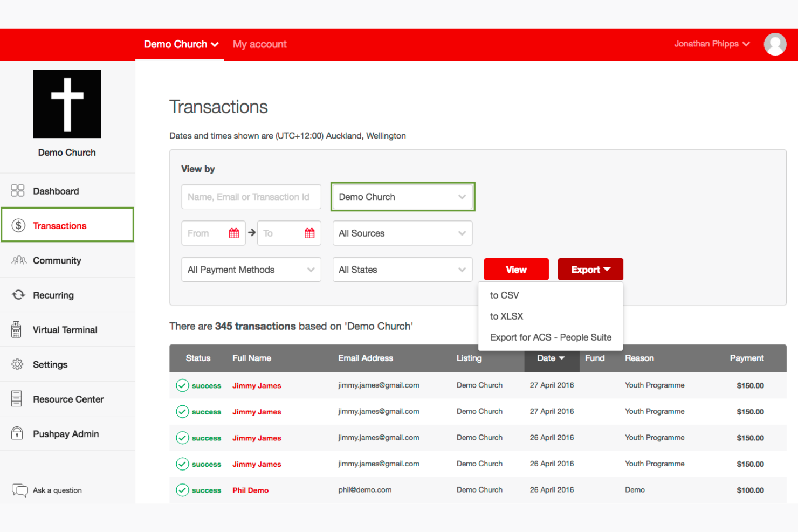The width and height of the screenshot is (798, 532).
Task: Click the Payment column header
Action: click(747, 358)
